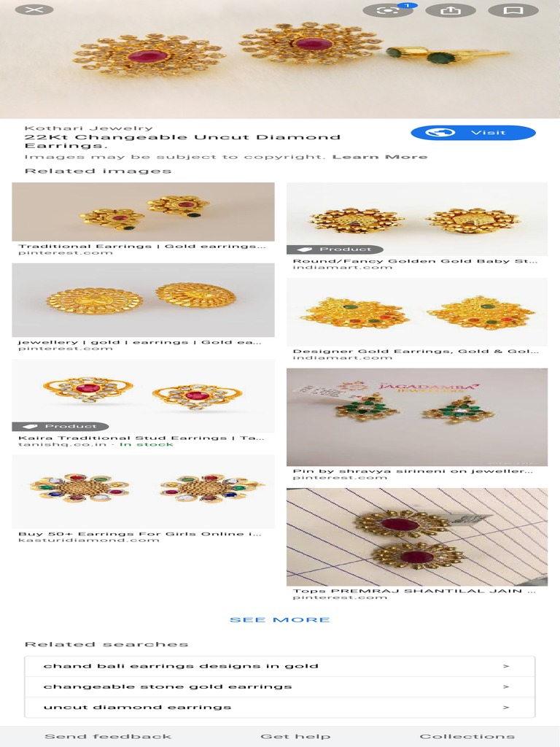Click the Product tag on Indiamart baby studs
Screen dimensions: 560x747
335,249
